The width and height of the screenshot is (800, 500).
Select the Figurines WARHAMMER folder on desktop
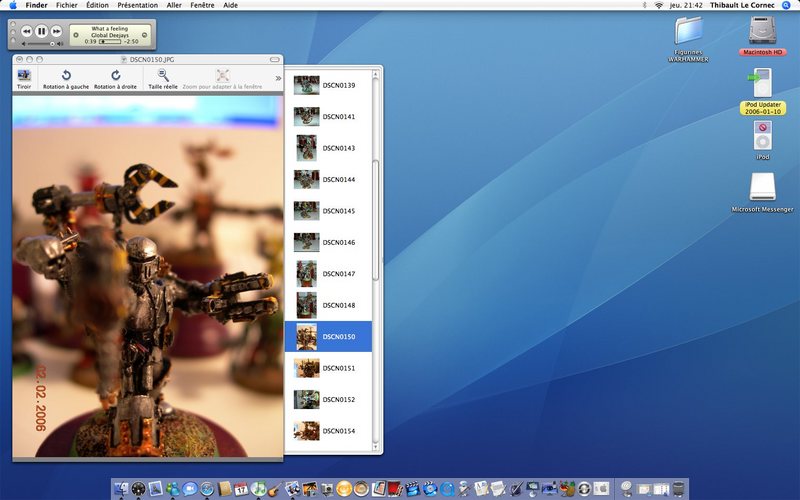688,31
